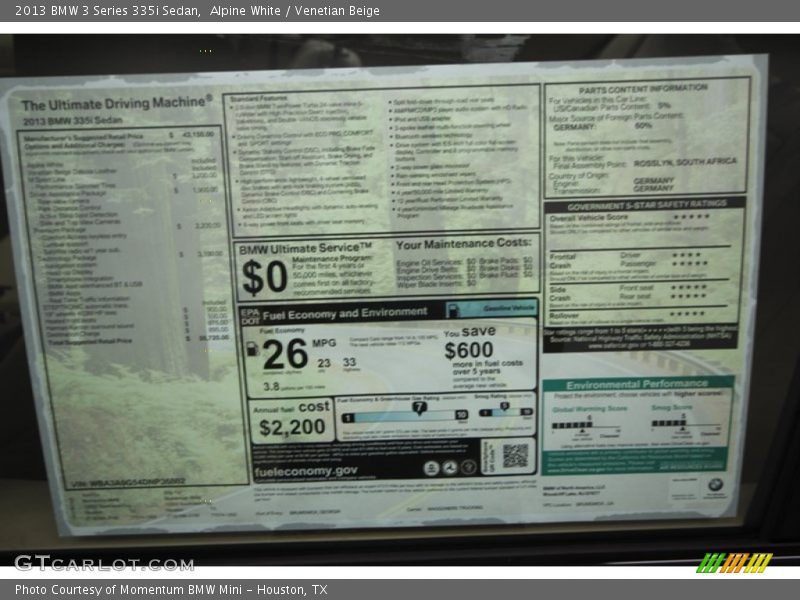The height and width of the screenshot is (600, 800).
Task: Click the 'fueleconomy.gov' web address
Action: 306,471
